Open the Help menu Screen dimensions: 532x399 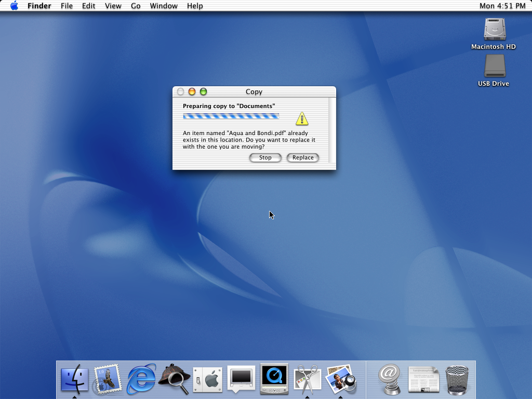pos(195,6)
